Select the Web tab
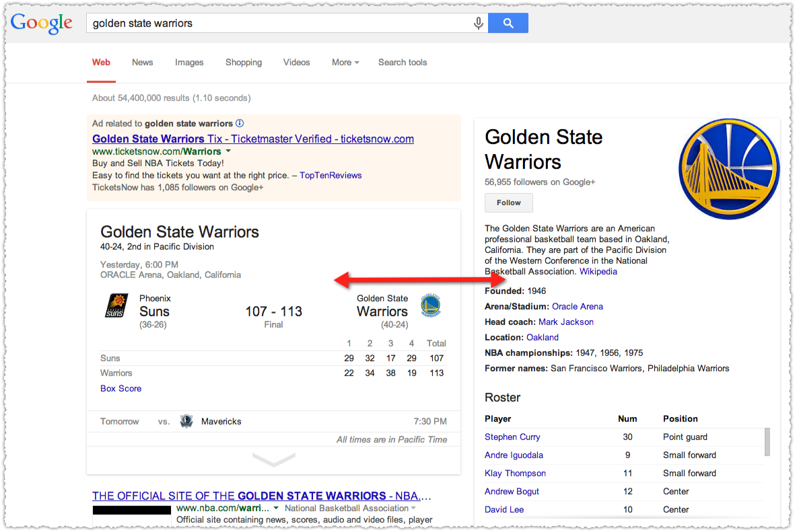 (101, 63)
